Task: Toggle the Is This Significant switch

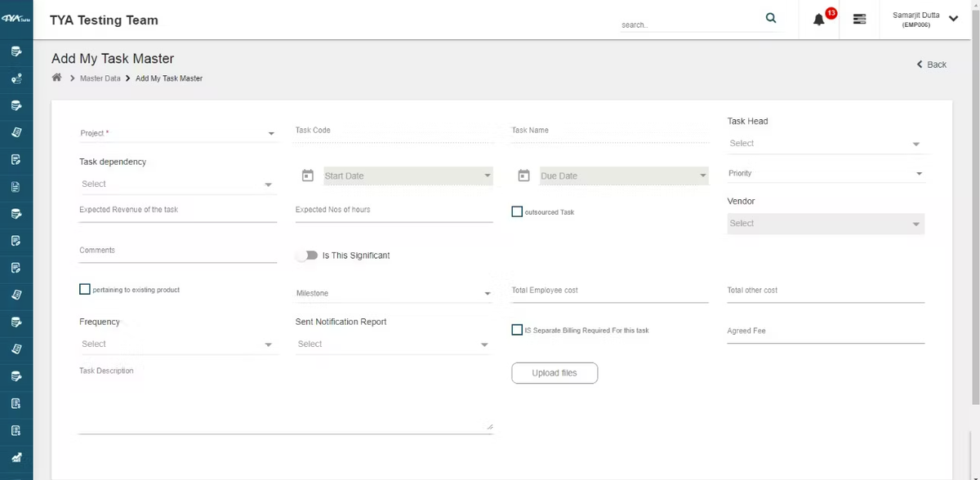Action: tap(307, 256)
